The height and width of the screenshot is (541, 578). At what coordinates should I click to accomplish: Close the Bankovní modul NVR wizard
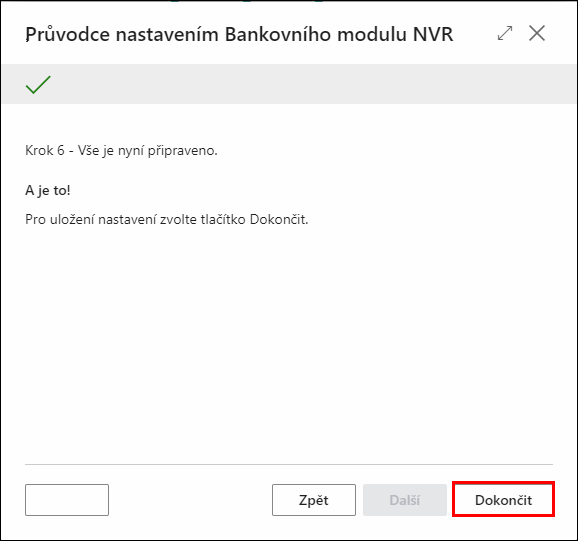pos(537,34)
